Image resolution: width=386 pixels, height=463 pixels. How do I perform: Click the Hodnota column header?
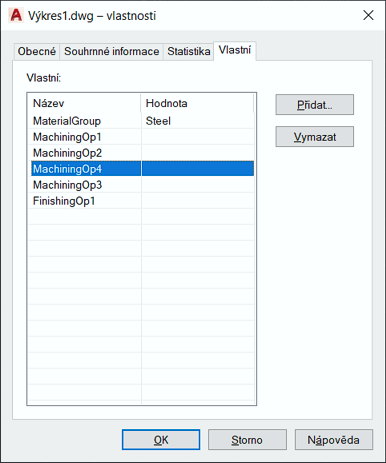click(197, 103)
